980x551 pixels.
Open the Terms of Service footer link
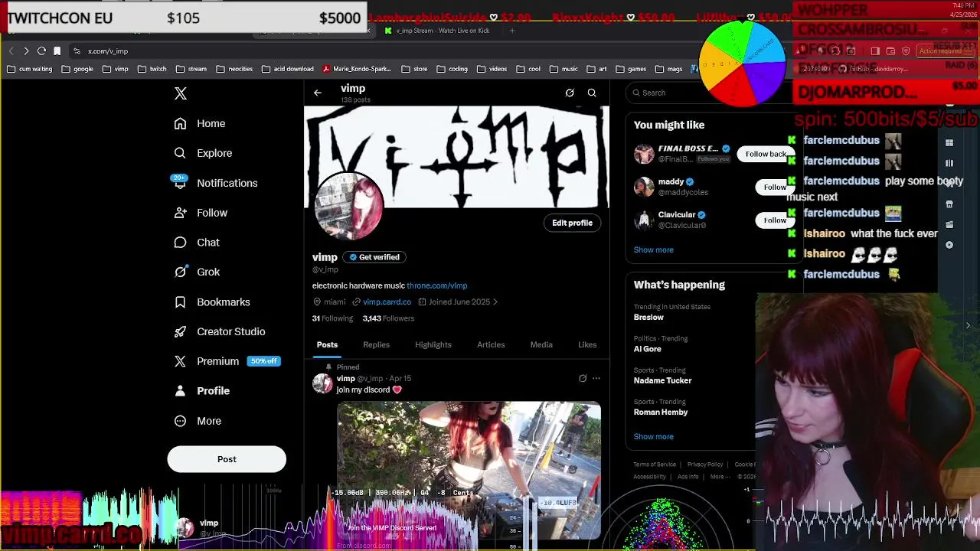655,465
